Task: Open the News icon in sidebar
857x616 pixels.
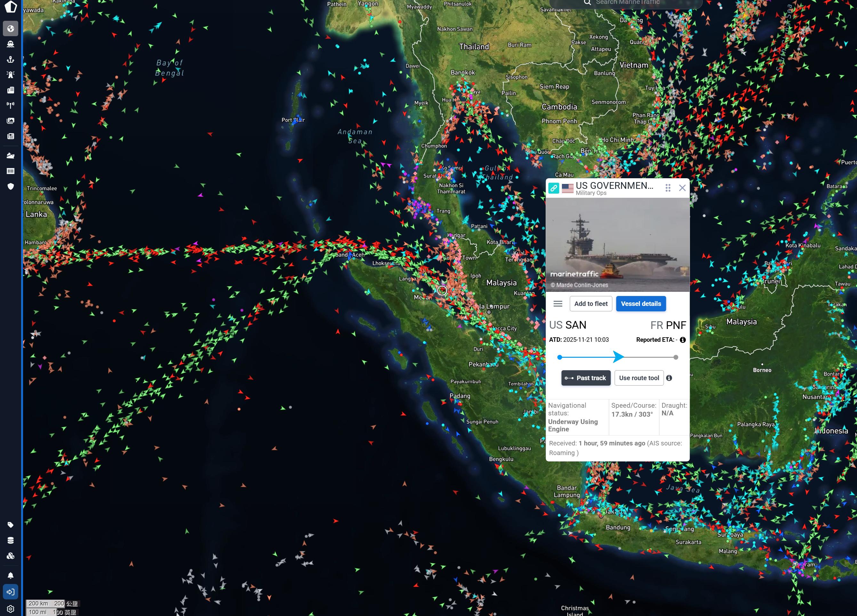Action: click(11, 136)
